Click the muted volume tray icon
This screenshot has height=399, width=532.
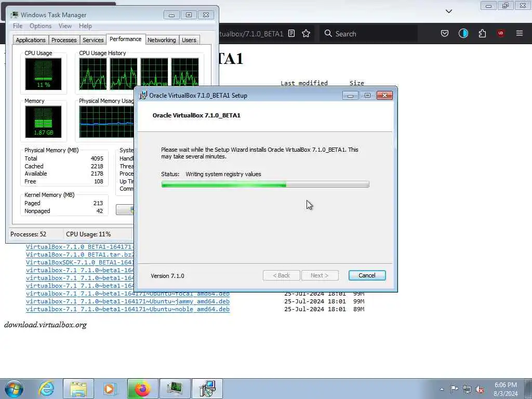click(x=480, y=389)
